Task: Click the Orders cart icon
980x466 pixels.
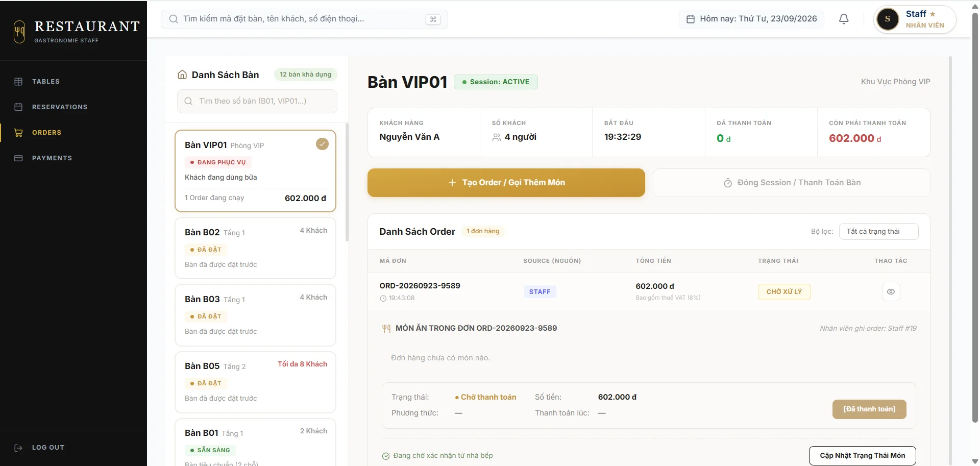Action: pos(18,133)
